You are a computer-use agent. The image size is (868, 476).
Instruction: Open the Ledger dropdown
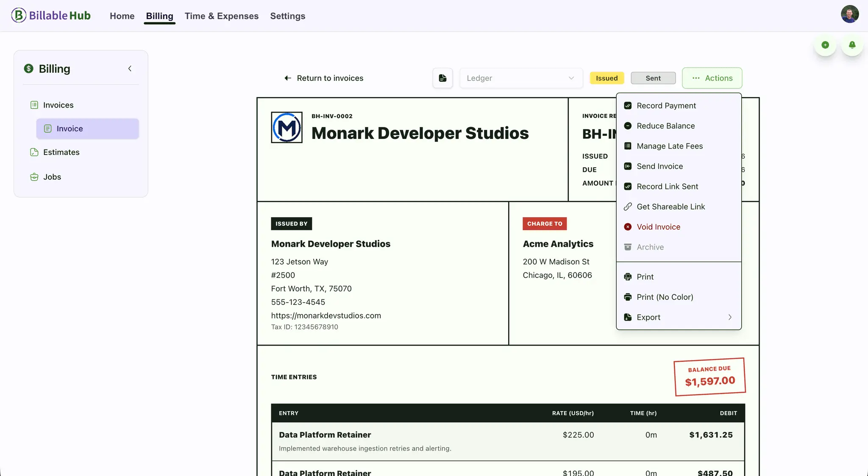coord(521,78)
